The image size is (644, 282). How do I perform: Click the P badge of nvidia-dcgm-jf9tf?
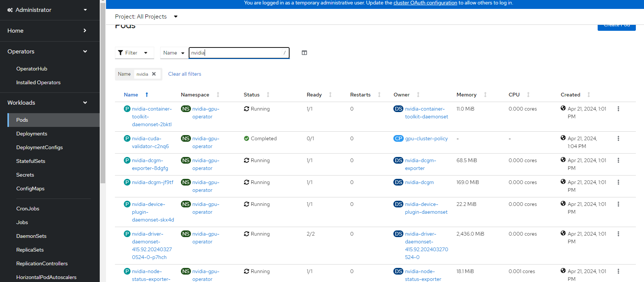click(127, 182)
